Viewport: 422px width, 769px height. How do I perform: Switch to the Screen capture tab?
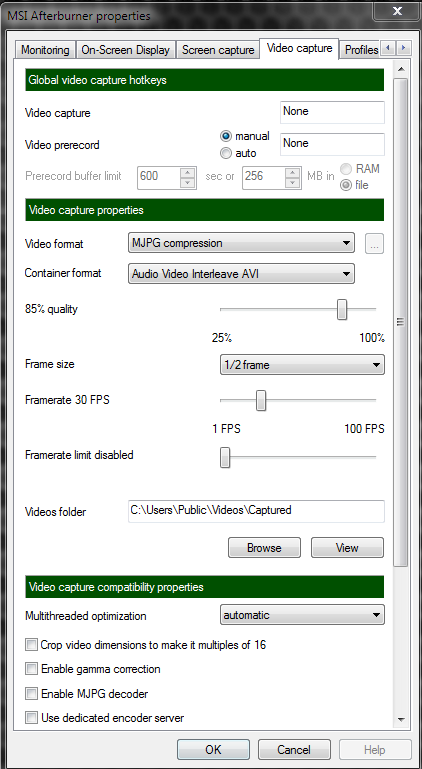pyautogui.click(x=218, y=50)
